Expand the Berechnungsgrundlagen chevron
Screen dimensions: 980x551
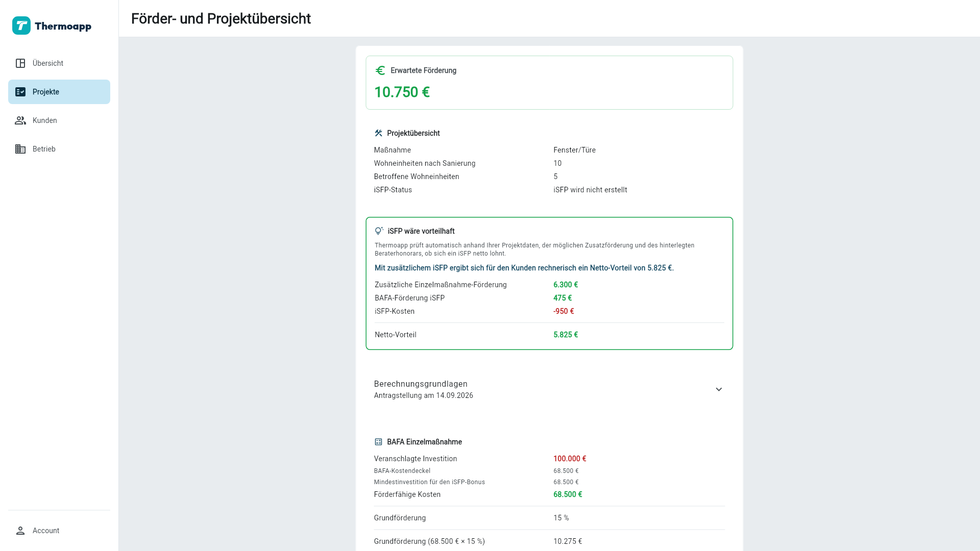pyautogui.click(x=719, y=389)
